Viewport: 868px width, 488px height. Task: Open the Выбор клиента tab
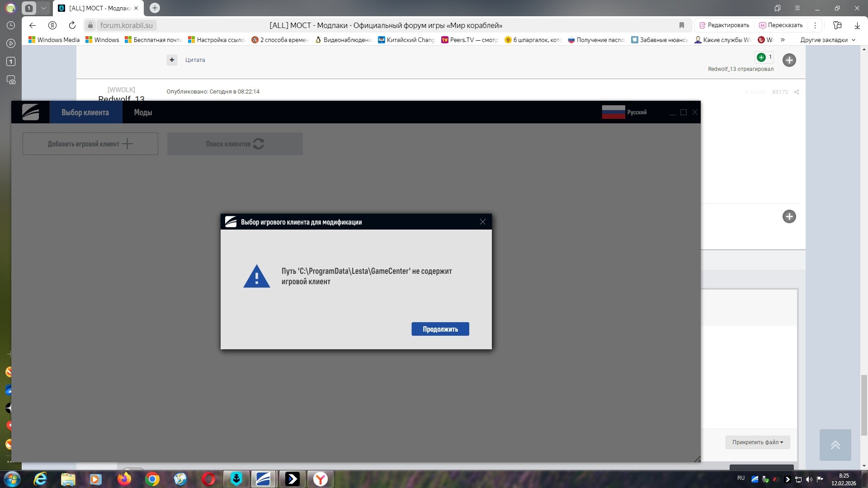pos(85,113)
